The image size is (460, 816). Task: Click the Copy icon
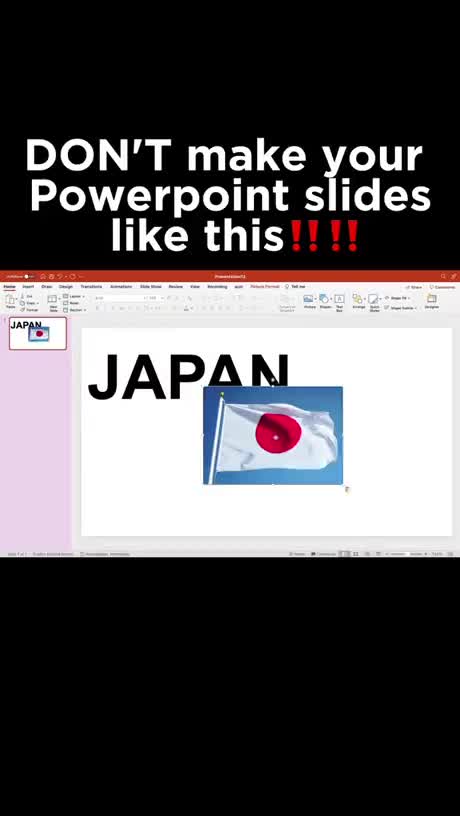23,303
